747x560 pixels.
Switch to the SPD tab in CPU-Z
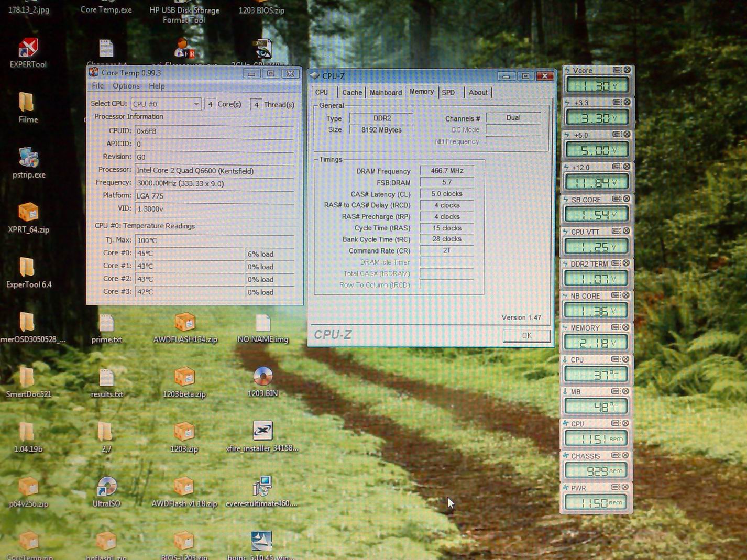(x=448, y=92)
